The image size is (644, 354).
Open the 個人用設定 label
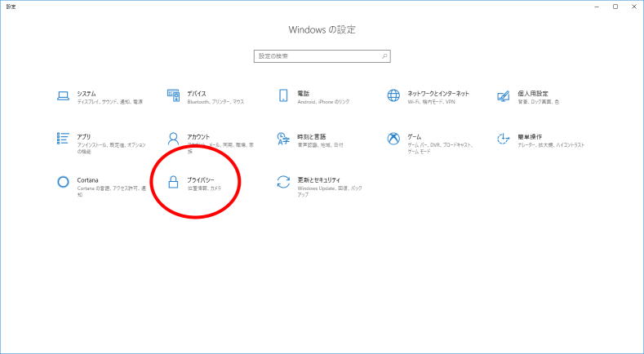point(533,94)
